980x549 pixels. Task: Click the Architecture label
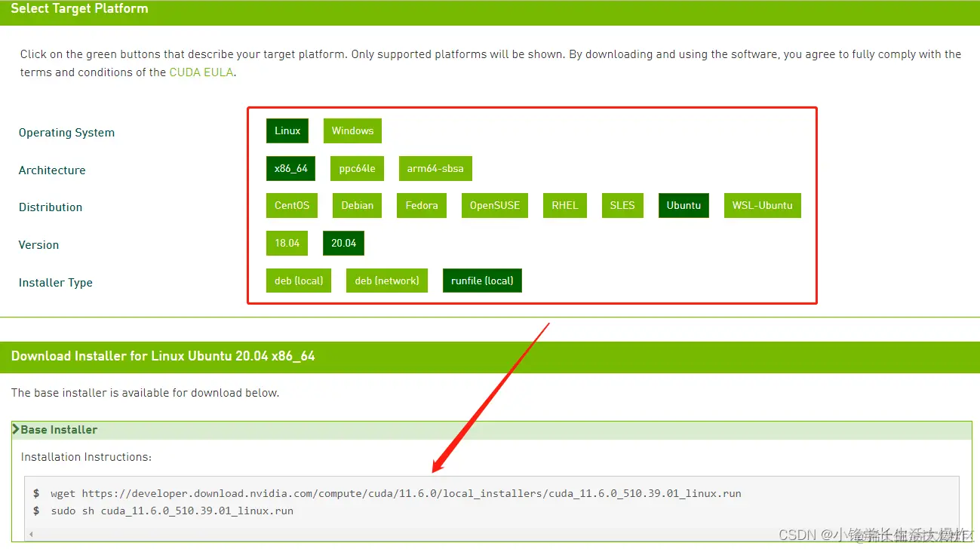coord(52,170)
